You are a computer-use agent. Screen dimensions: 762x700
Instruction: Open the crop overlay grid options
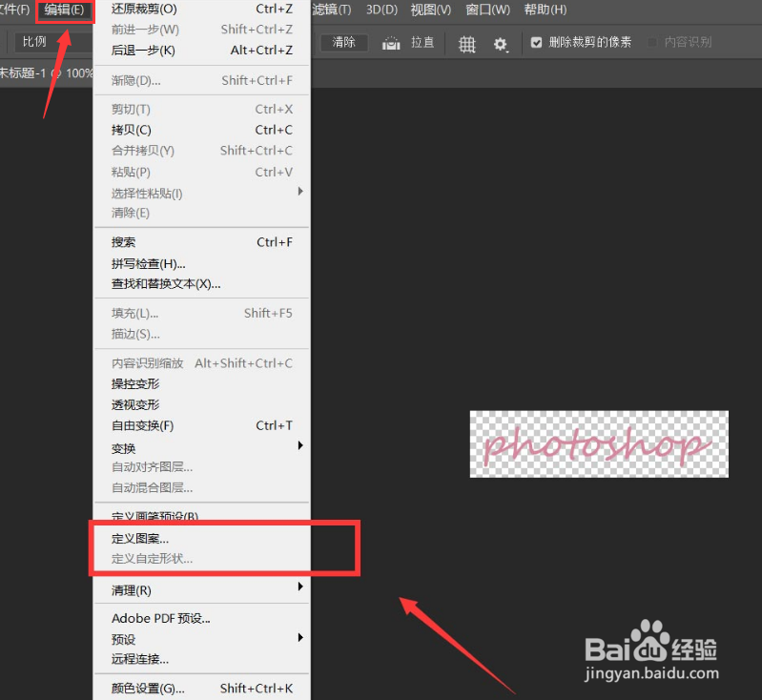(466, 44)
